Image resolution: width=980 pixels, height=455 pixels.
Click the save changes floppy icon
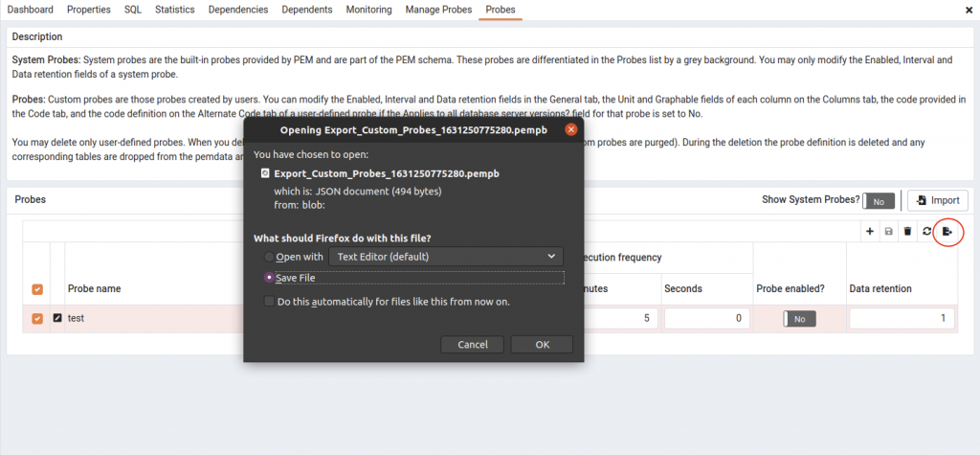(x=889, y=231)
